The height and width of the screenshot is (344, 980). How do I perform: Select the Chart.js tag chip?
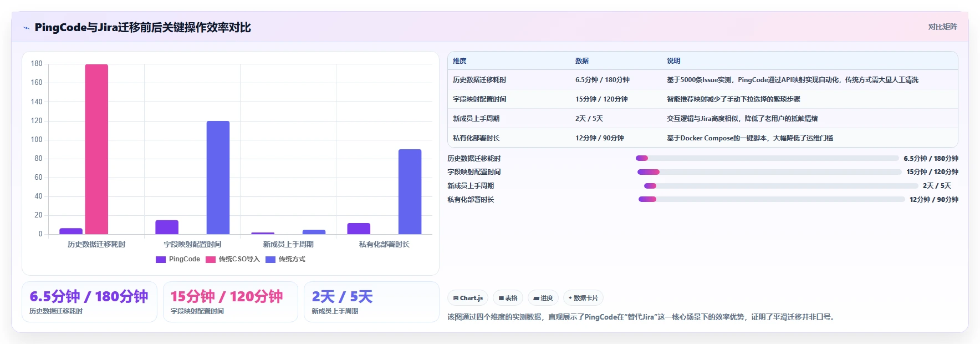point(468,298)
